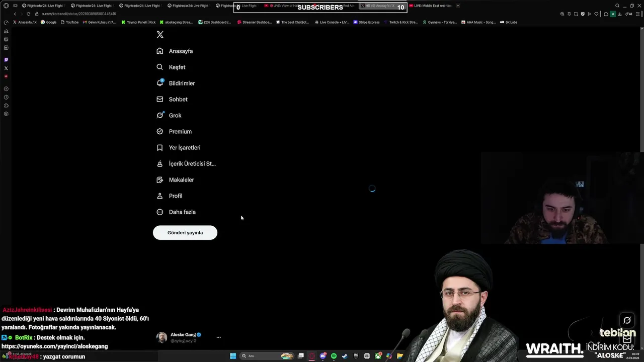Open Twitch & Kick Stream bookmark

click(400, 22)
